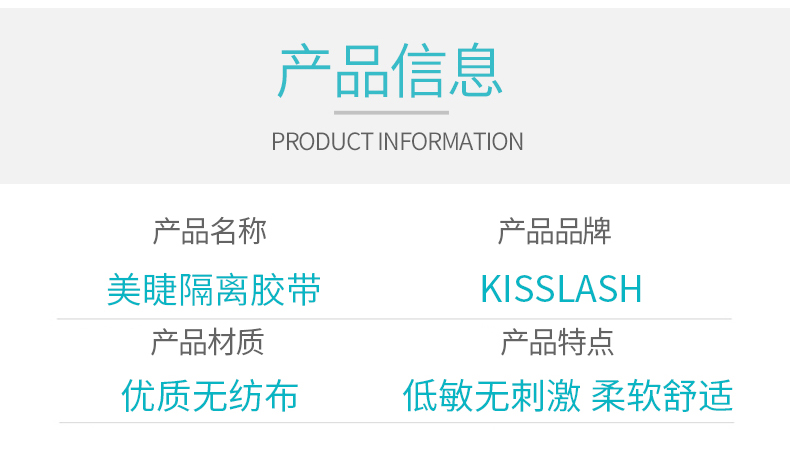Image resolution: width=790 pixels, height=462 pixels.
Task: Select the 产品名称 label
Action: 210,232
